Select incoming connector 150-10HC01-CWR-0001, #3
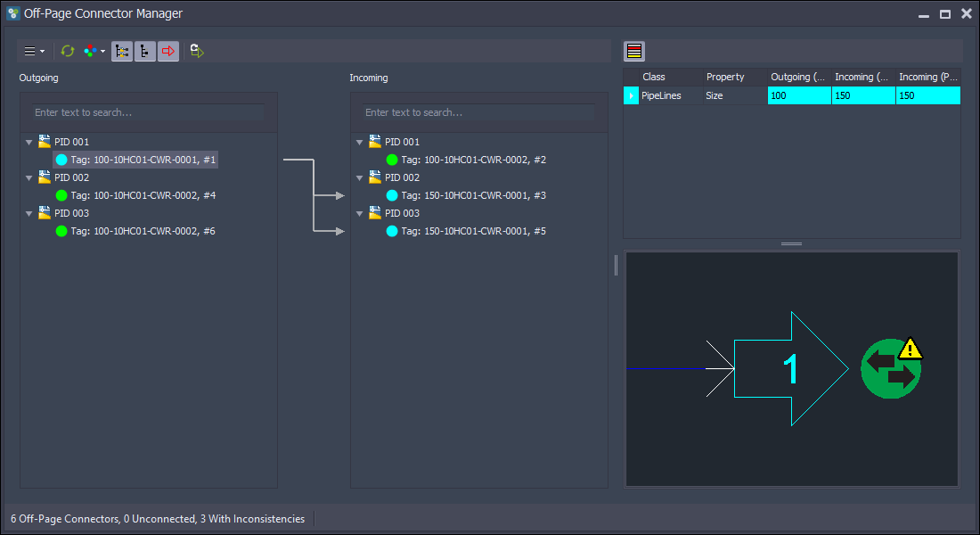The image size is (980, 535). click(473, 195)
